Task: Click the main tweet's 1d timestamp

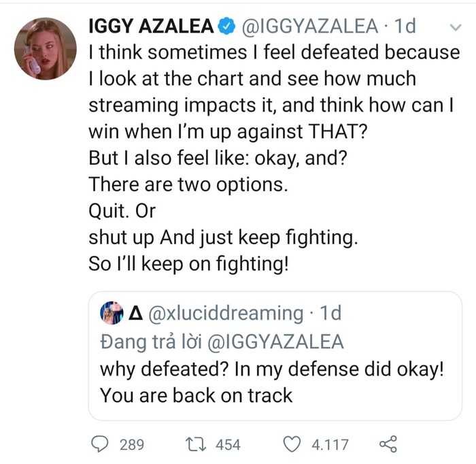Action: coord(405,26)
